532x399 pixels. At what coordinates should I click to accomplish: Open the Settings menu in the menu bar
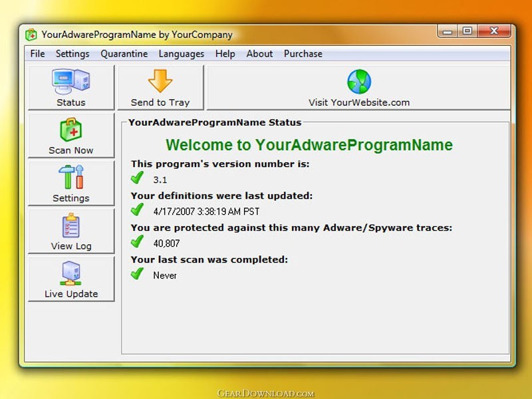coord(72,54)
